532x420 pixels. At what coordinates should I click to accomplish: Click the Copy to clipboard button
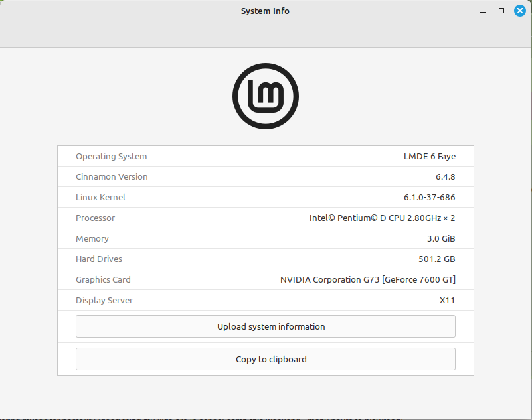[266, 359]
